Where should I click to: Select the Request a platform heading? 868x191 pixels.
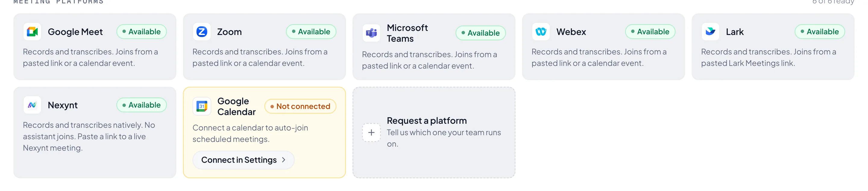(x=426, y=121)
